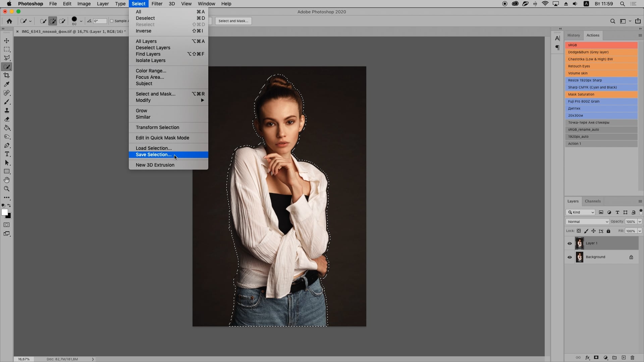Switch to the Channels tab
The image size is (644, 362).
point(593,201)
